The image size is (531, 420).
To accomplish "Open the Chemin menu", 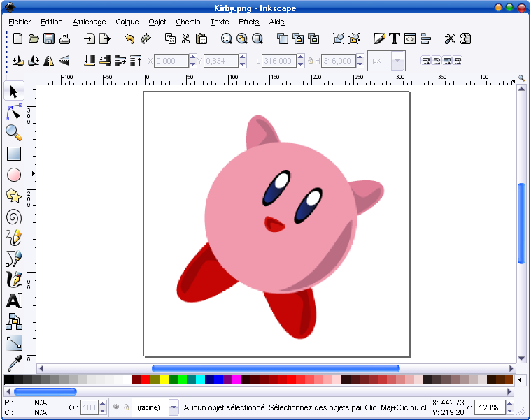I will tap(188, 22).
